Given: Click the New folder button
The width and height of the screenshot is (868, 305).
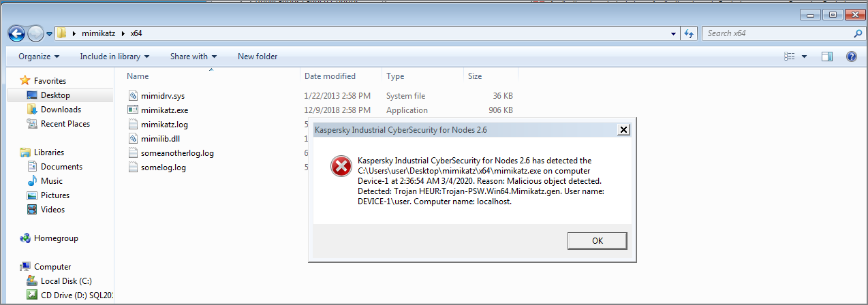Looking at the screenshot, I should [x=258, y=57].
